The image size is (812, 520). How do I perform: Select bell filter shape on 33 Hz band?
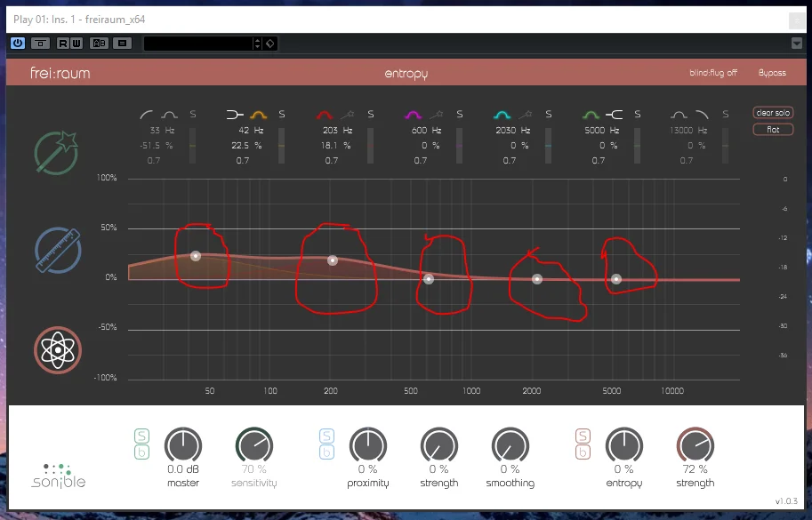169,115
